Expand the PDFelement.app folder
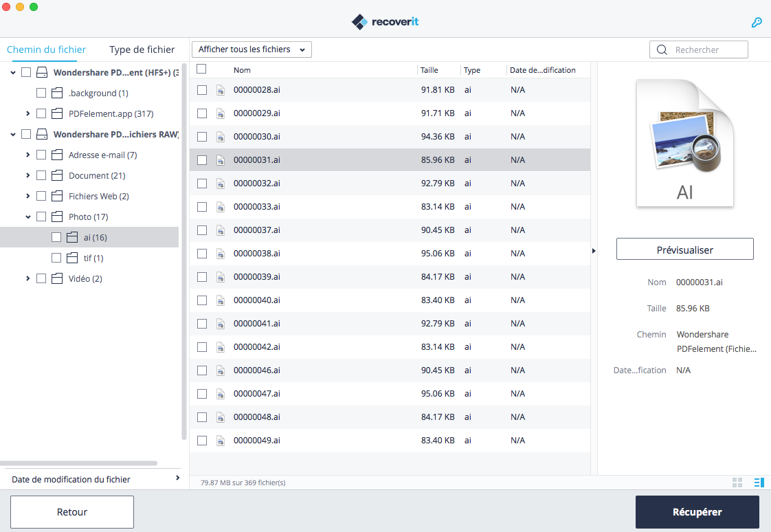The width and height of the screenshot is (771, 532). 28,113
